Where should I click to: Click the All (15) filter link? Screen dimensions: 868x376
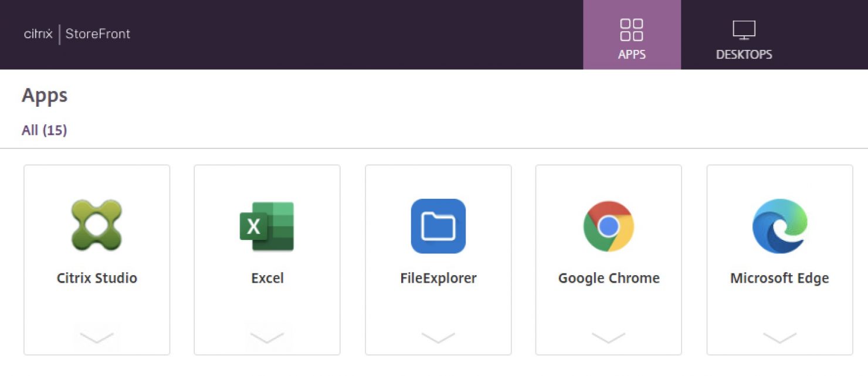coord(44,130)
